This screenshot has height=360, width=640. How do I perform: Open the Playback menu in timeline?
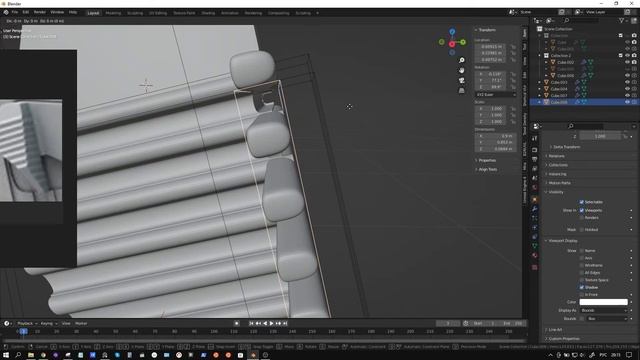[x=27, y=323]
